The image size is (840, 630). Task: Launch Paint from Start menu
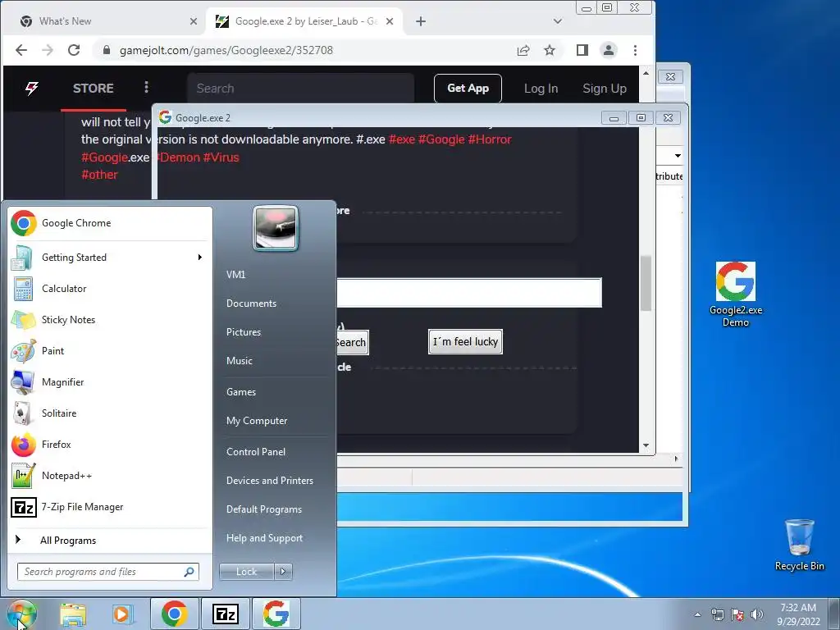(x=110, y=351)
